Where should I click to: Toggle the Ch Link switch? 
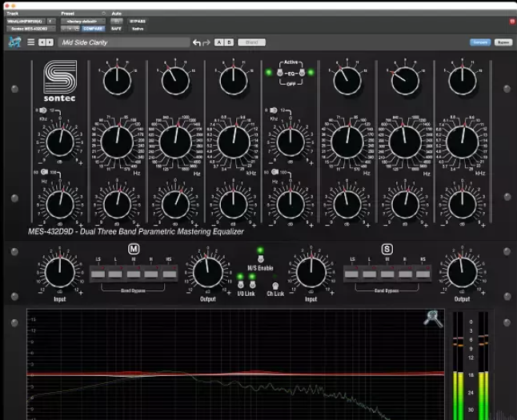coord(275,286)
